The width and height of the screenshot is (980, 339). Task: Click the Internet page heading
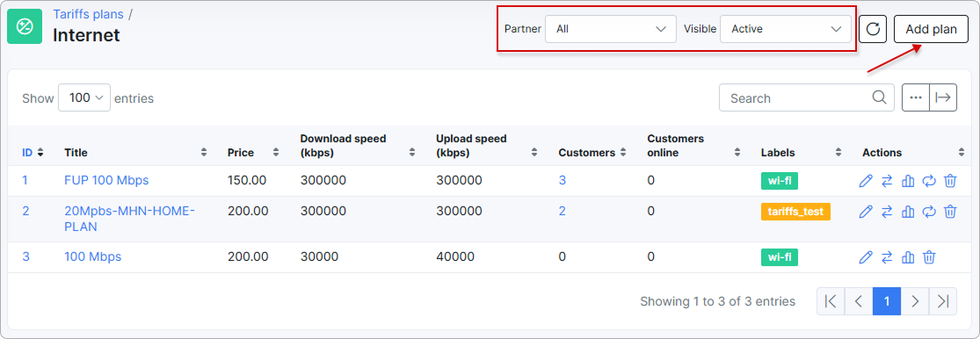coord(86,35)
